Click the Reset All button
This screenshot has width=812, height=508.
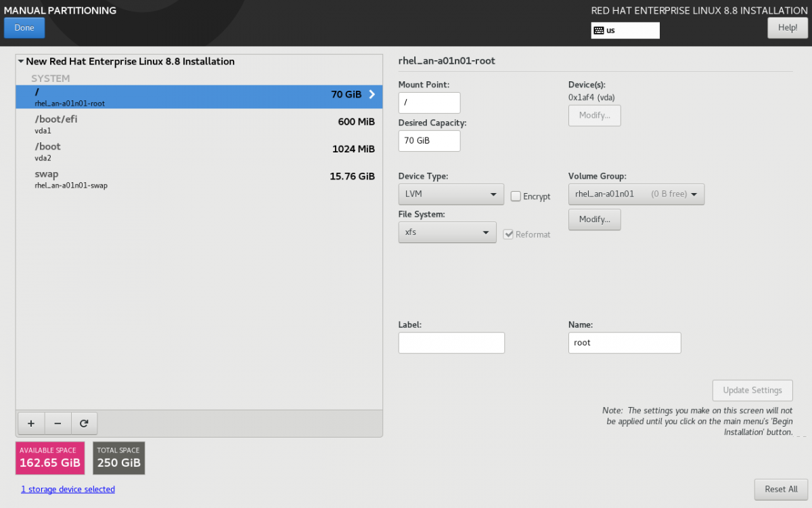click(781, 489)
